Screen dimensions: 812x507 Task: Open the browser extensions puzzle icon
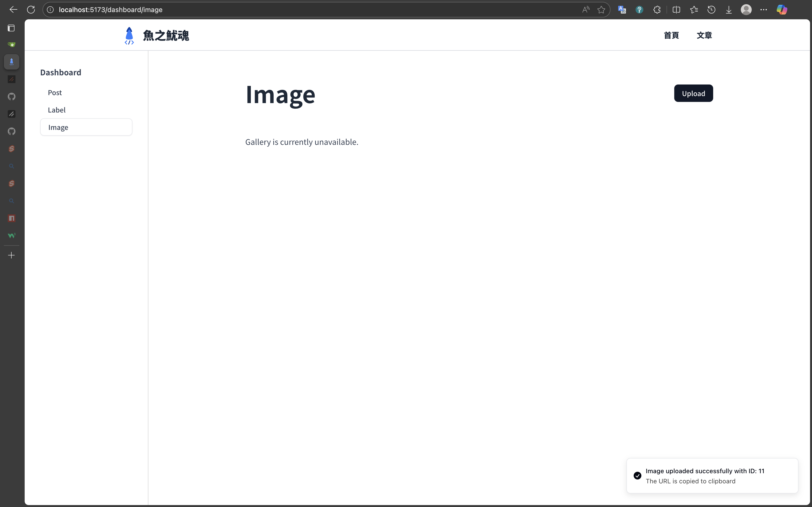(657, 10)
